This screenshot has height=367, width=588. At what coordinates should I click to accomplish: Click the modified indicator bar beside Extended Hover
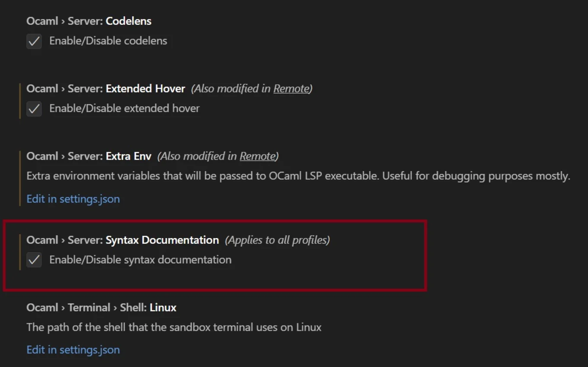pyautogui.click(x=19, y=100)
